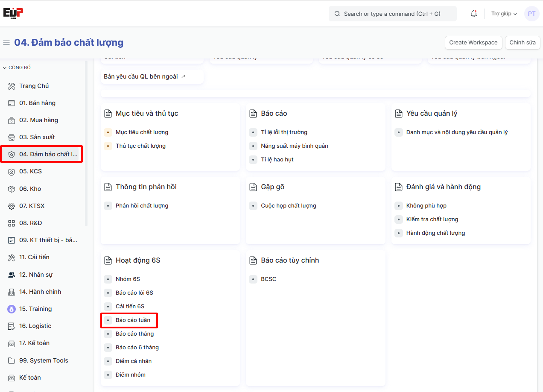Click the Kho box icon in sidebar
The width and height of the screenshot is (543, 392).
(12, 189)
